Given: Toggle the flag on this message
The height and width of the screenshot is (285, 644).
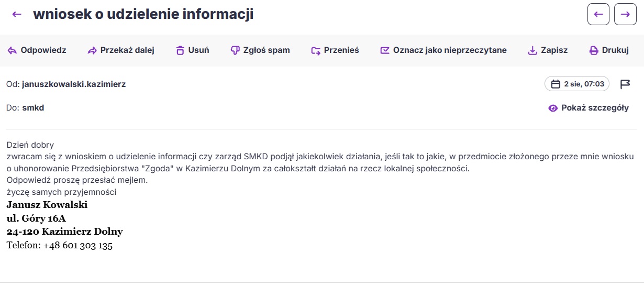Looking at the screenshot, I should coord(625,84).
